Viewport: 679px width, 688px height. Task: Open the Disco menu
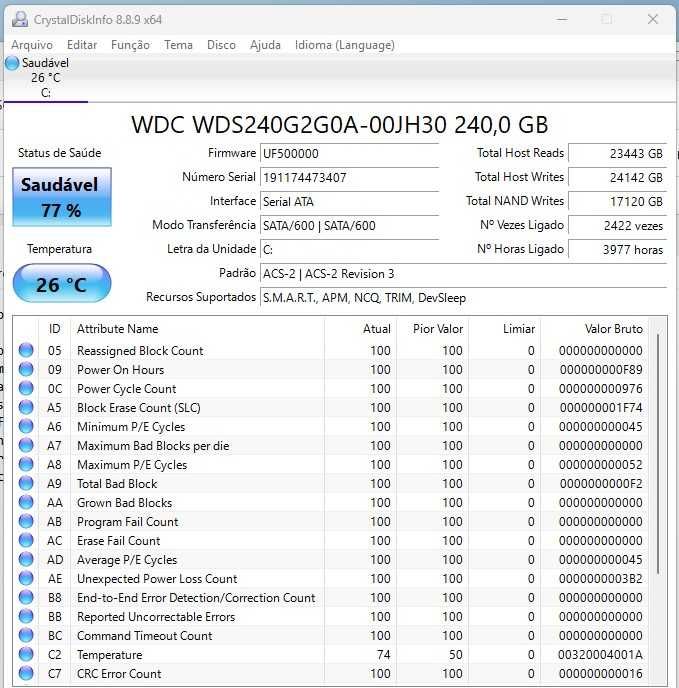[221, 45]
